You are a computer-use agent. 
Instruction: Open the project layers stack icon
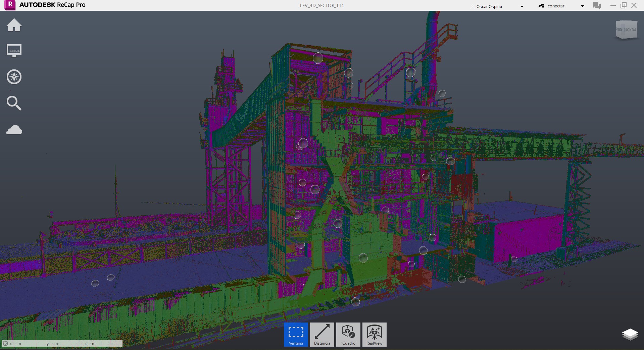click(630, 334)
